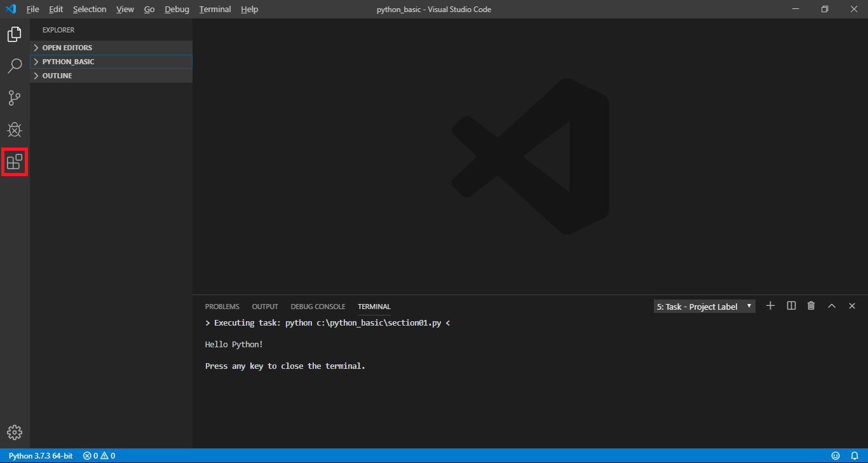Click the EXPLORER panel title
The height and width of the screenshot is (463, 868).
58,30
